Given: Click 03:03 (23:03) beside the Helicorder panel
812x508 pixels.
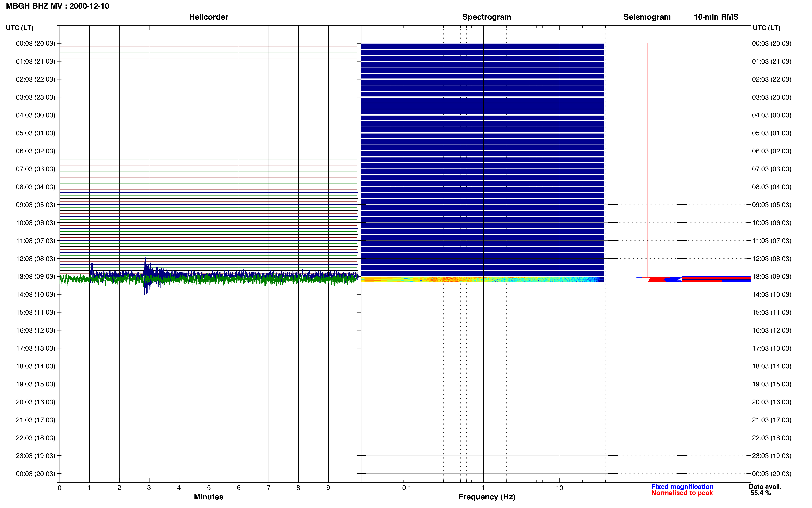Looking at the screenshot, I should (x=35, y=97).
